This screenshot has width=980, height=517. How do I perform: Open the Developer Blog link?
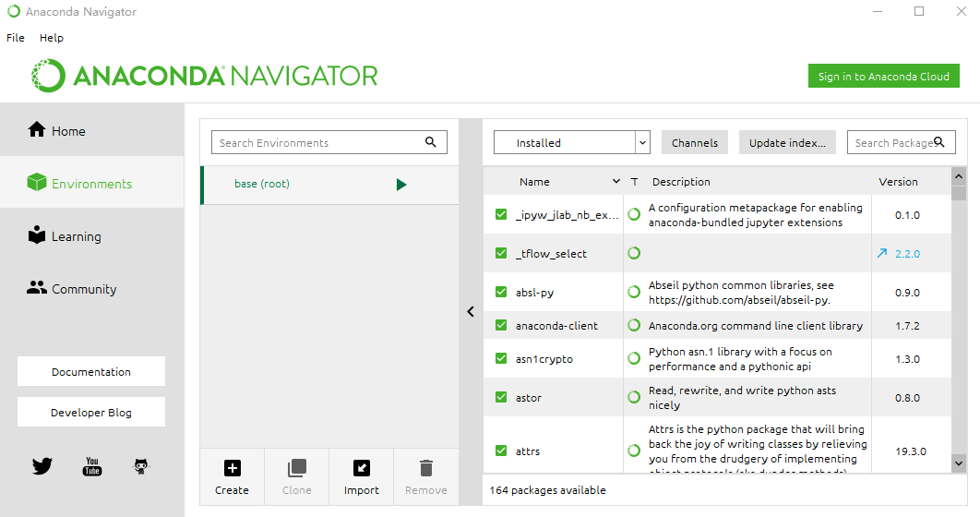(91, 412)
